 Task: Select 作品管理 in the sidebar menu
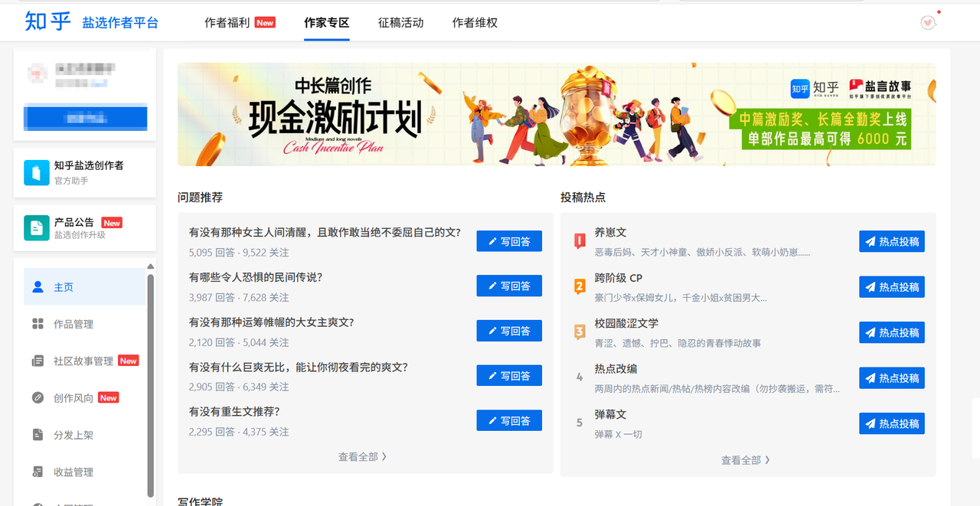click(x=83, y=324)
